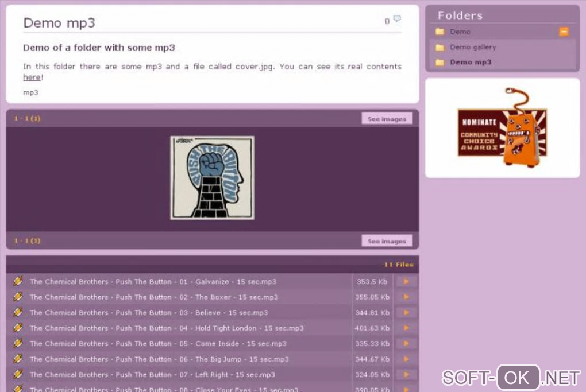Click the audio file icon beside 05 - Come Inside
The height and width of the screenshot is (392, 586).
(x=18, y=343)
